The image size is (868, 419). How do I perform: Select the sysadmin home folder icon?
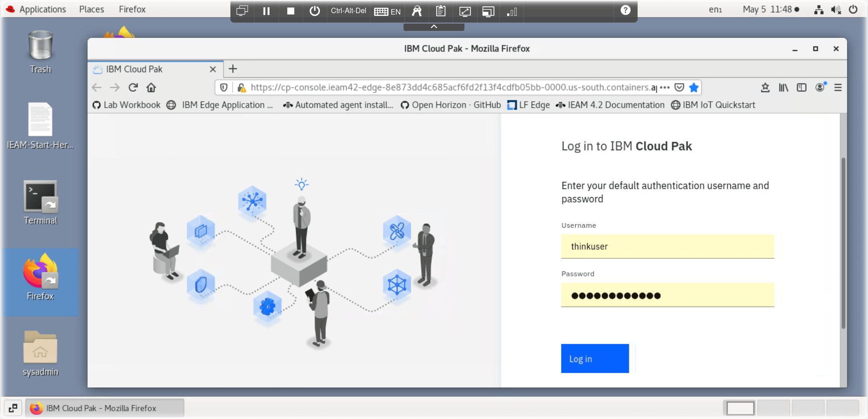click(40, 354)
